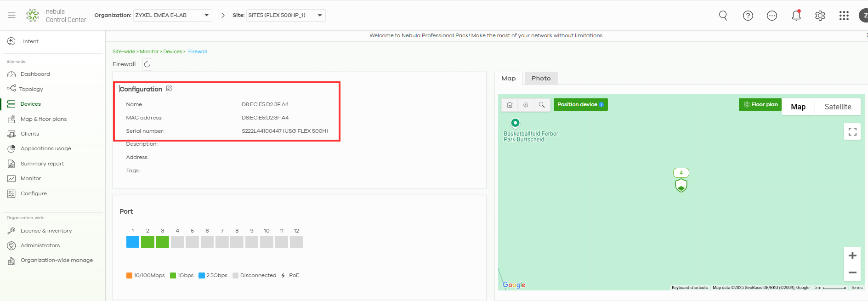Toggle the Floor plan button
Image resolution: width=868 pixels, height=301 pixels.
(760, 105)
